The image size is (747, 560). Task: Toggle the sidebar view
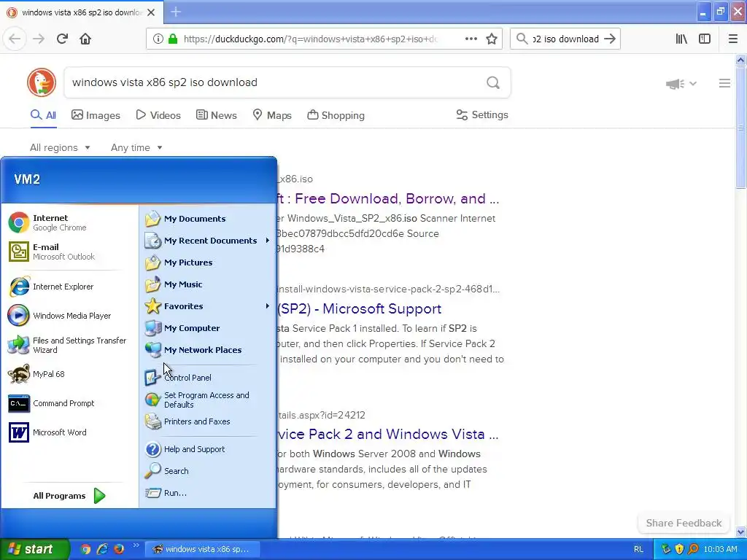705,39
